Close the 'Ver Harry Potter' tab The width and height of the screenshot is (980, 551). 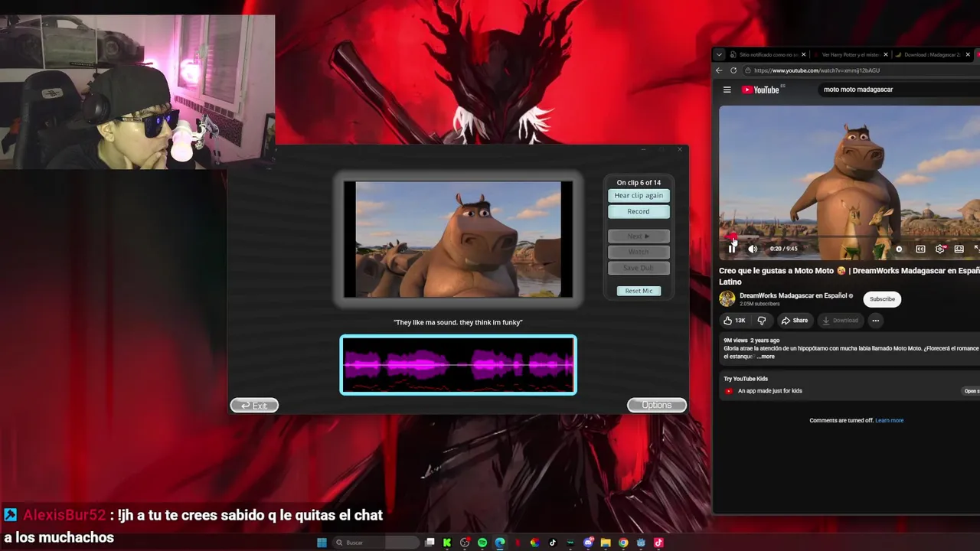point(886,54)
